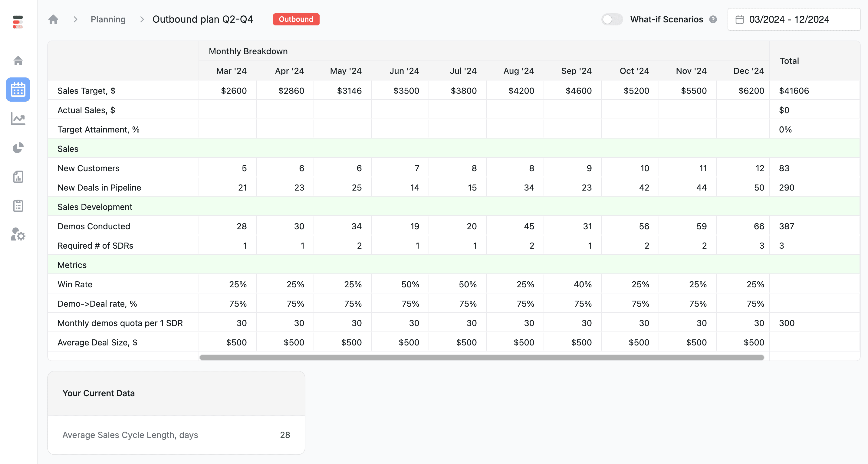Screen dimensions: 868x464
Task: Click the Average Deal Size, $ label
Action: coord(97,342)
